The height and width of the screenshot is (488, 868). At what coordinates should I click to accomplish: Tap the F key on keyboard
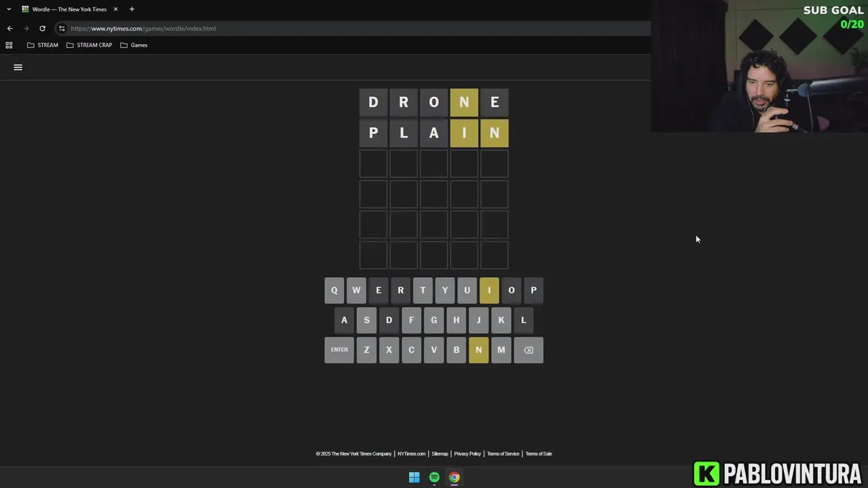pos(411,320)
